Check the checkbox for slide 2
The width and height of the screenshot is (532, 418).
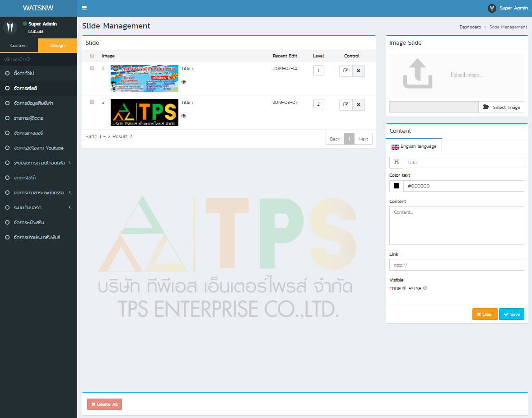coord(92,102)
